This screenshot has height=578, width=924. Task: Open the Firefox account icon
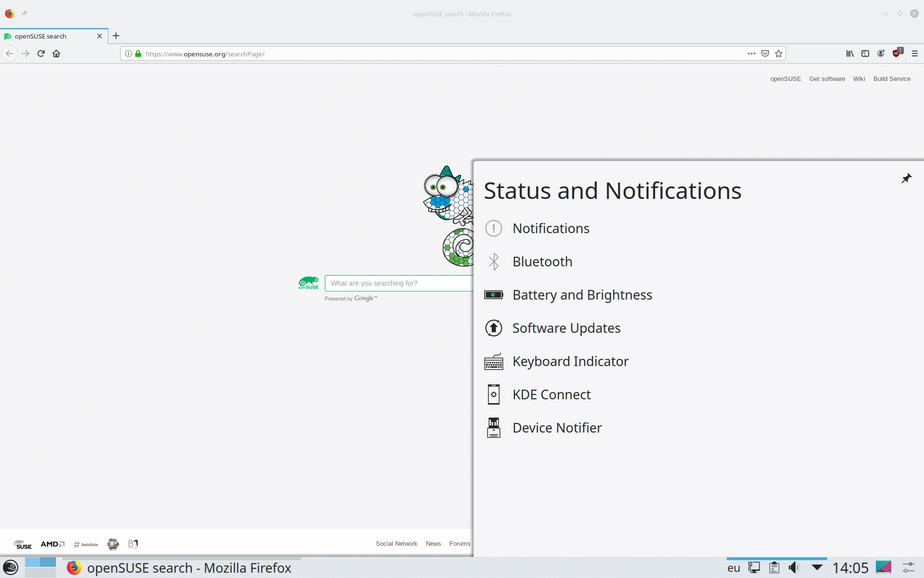(881, 53)
